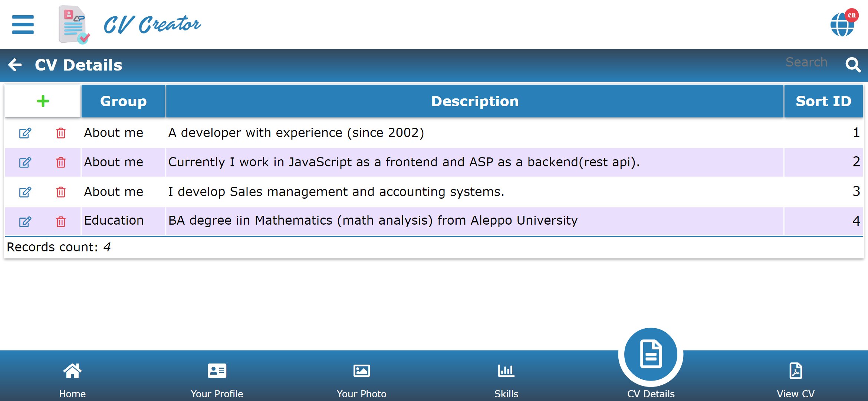Edit the Education row

[x=25, y=222]
